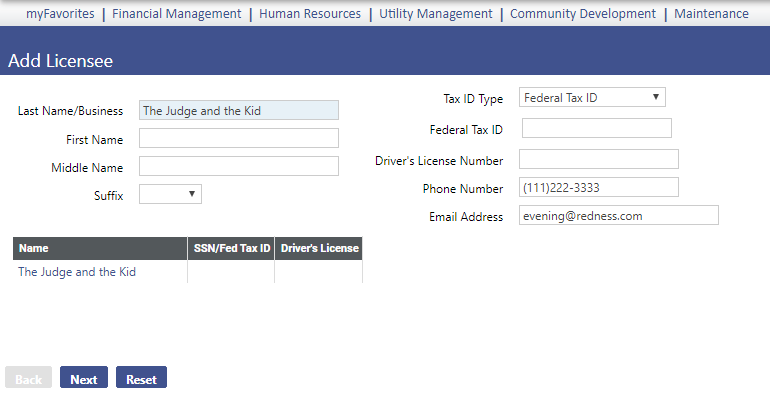The image size is (770, 403).
Task: Click into the Middle Name field
Action: tap(238, 166)
